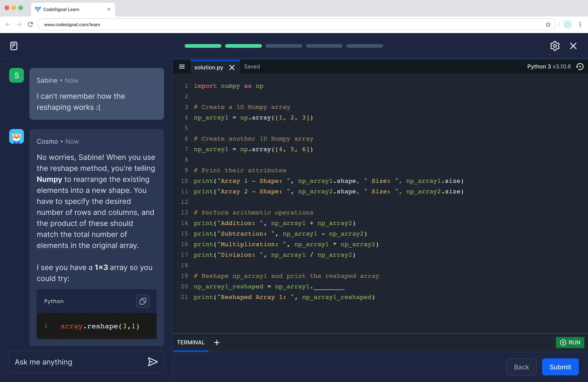Close the lesson with the X icon

click(573, 46)
